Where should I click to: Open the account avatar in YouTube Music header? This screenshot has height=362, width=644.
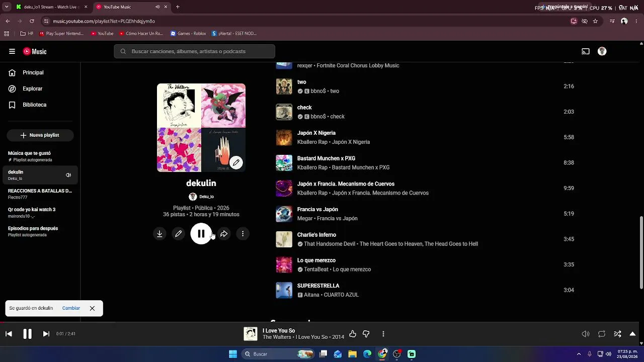coord(602,51)
